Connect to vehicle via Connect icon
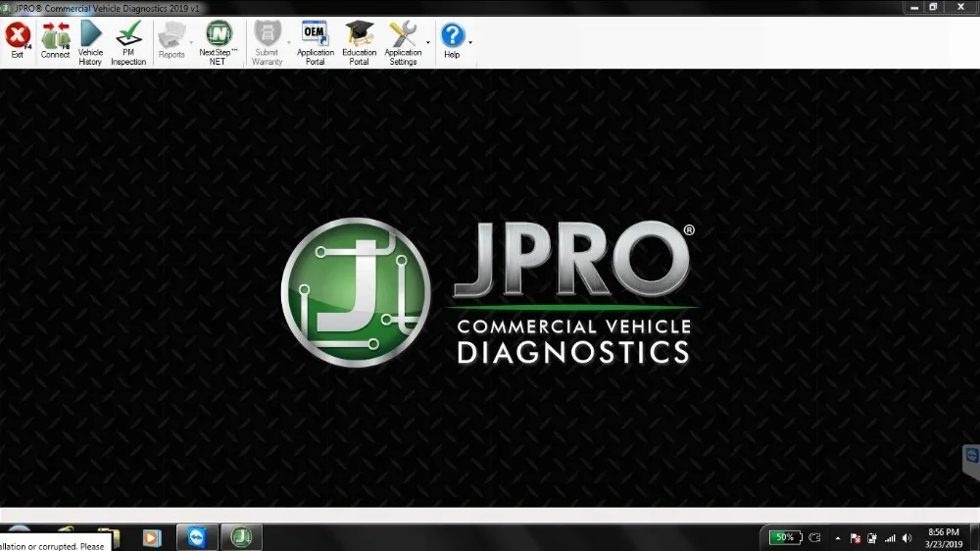 pyautogui.click(x=55, y=40)
